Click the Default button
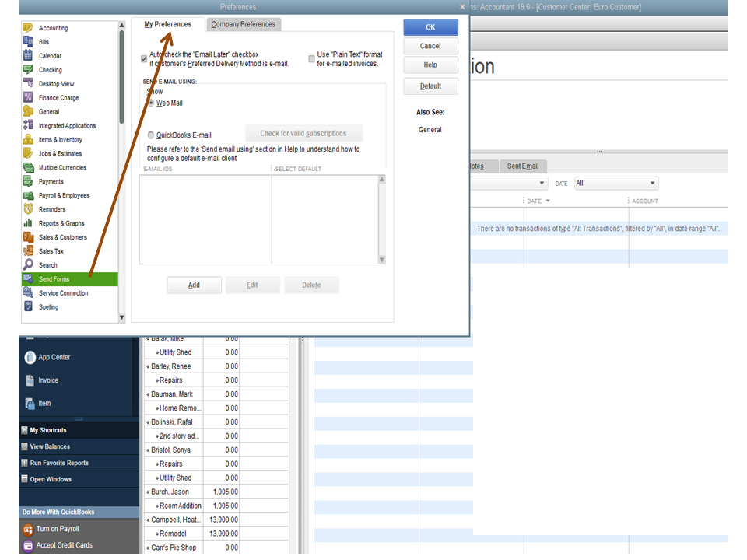 point(430,86)
